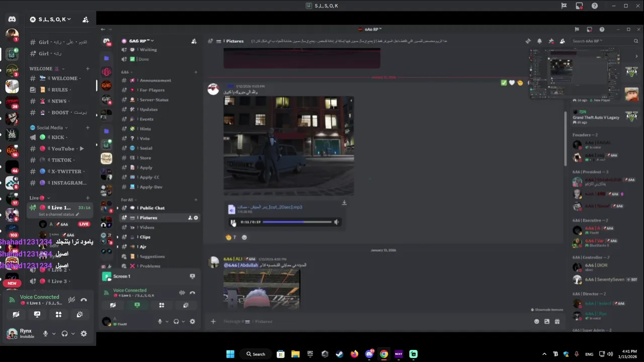Open Server-Status channel in streamed 6A6 RP
Image resolution: width=644 pixels, height=362 pixels.
(x=160, y=100)
